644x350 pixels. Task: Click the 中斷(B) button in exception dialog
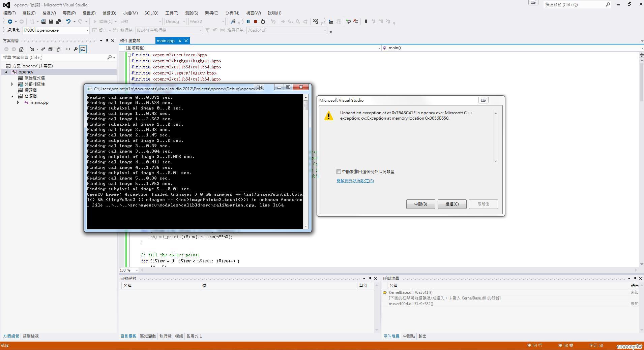[420, 204]
